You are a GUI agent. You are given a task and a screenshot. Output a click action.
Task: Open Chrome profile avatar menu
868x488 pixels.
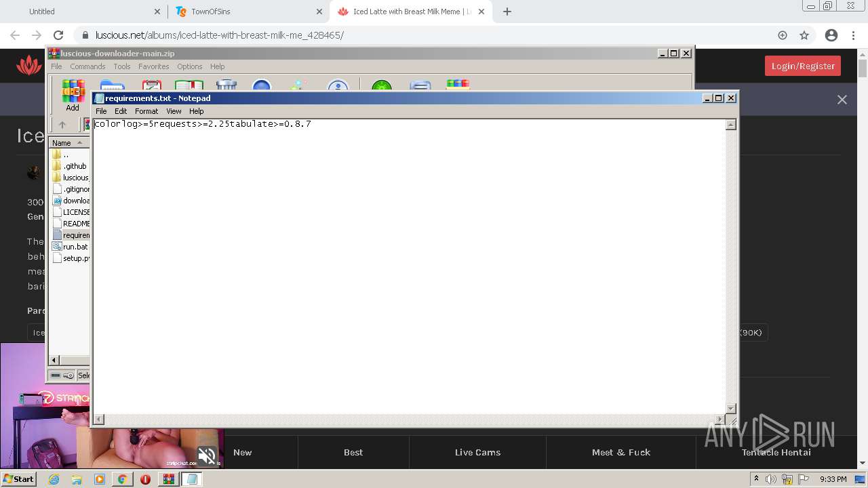831,35
